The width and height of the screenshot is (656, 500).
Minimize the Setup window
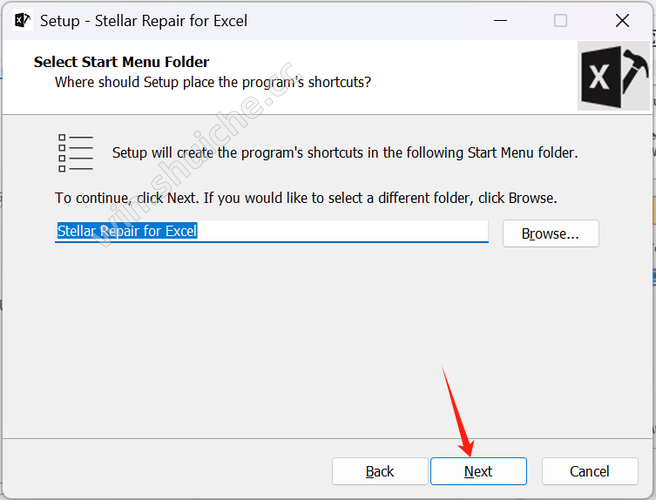[500, 21]
